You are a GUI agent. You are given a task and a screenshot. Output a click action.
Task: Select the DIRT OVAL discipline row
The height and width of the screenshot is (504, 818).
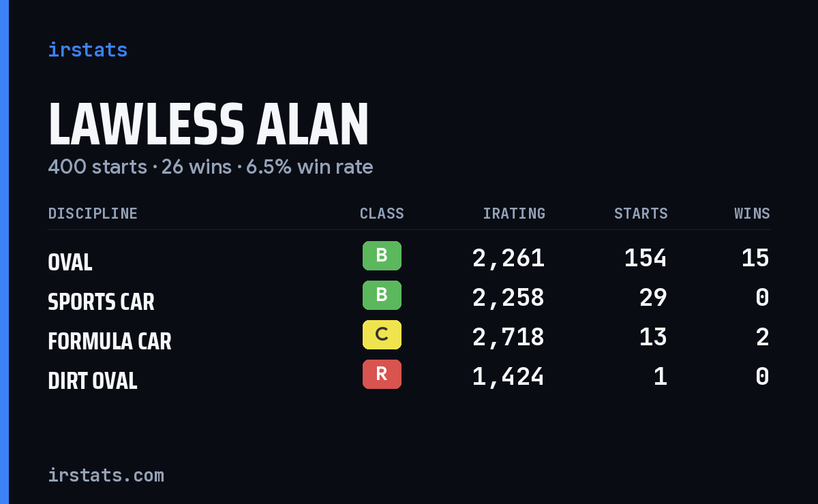point(409,377)
